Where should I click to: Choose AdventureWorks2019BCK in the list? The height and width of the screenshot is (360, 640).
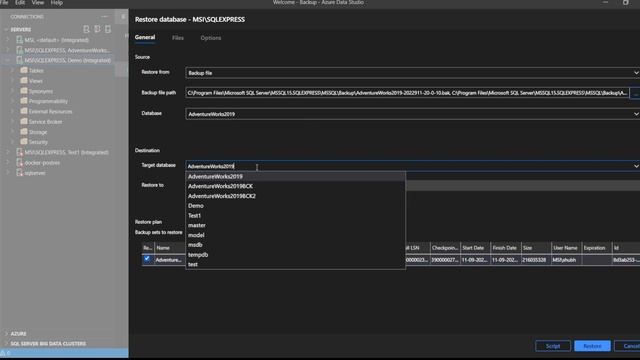tap(296, 186)
